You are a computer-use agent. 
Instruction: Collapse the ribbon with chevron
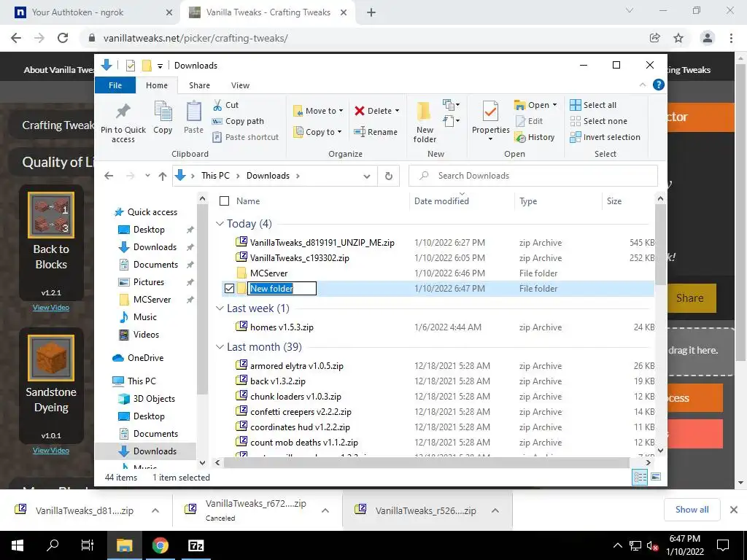coord(643,85)
